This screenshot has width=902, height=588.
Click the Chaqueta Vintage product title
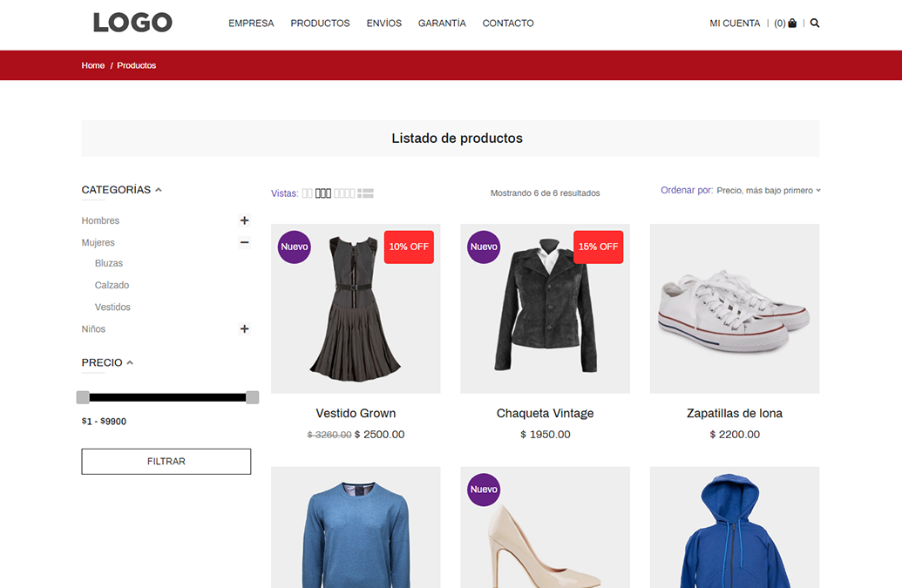pos(545,413)
